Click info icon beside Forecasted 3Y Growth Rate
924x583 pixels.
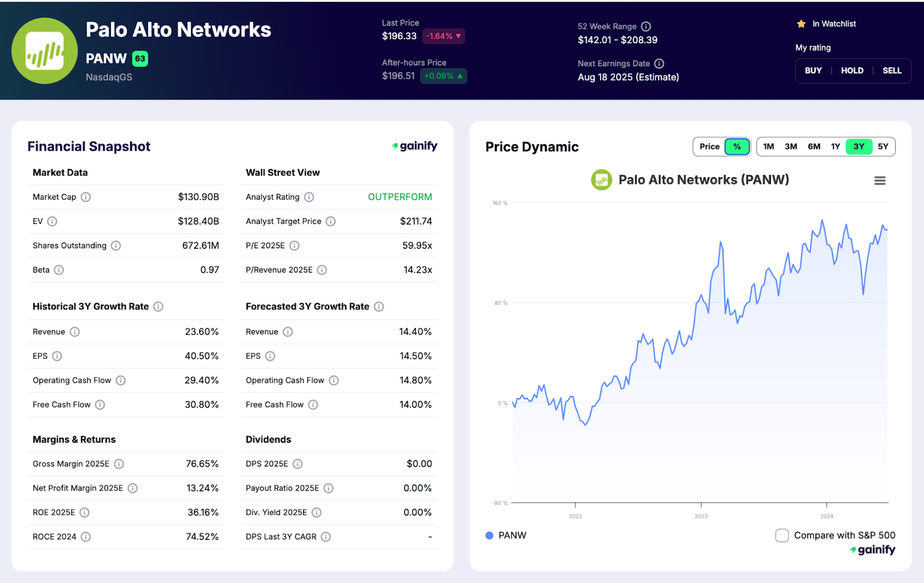coord(379,307)
